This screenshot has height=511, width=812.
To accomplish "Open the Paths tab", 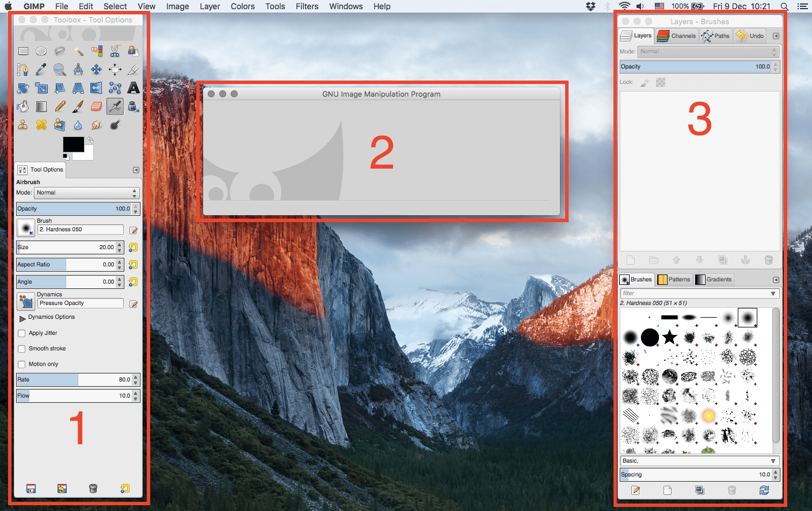I will [715, 36].
